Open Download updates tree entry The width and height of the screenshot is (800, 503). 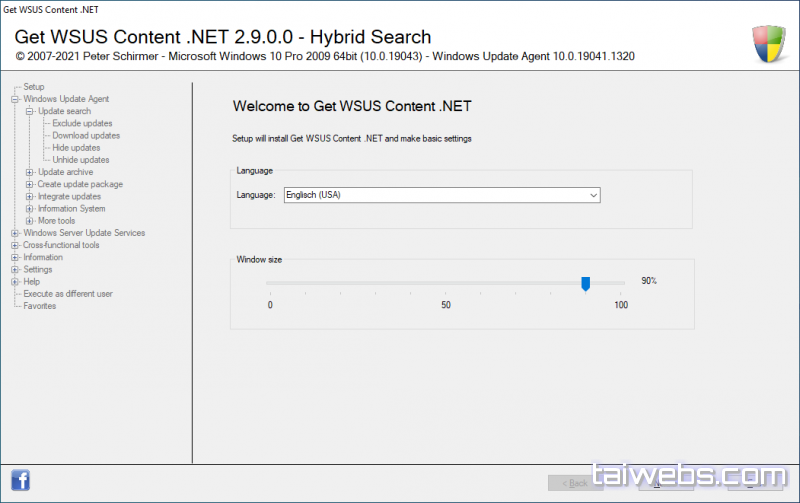(x=86, y=135)
